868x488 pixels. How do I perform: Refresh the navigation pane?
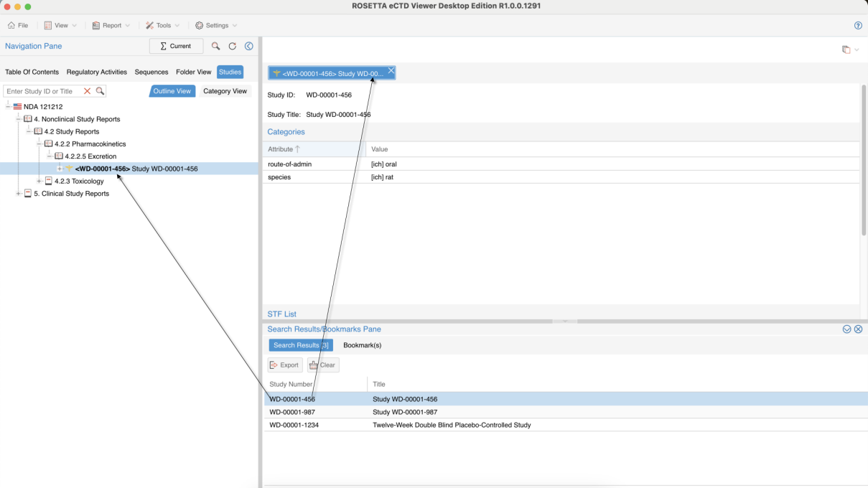click(233, 46)
